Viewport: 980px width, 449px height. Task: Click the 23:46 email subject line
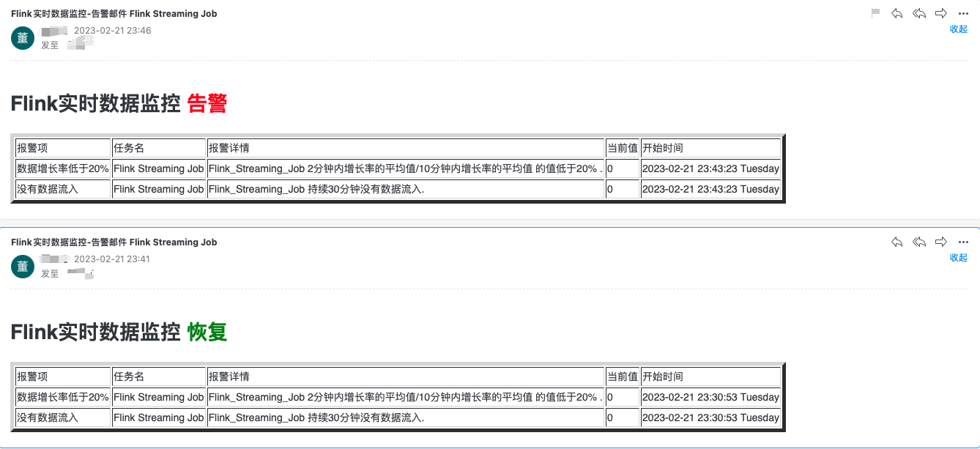click(x=114, y=14)
